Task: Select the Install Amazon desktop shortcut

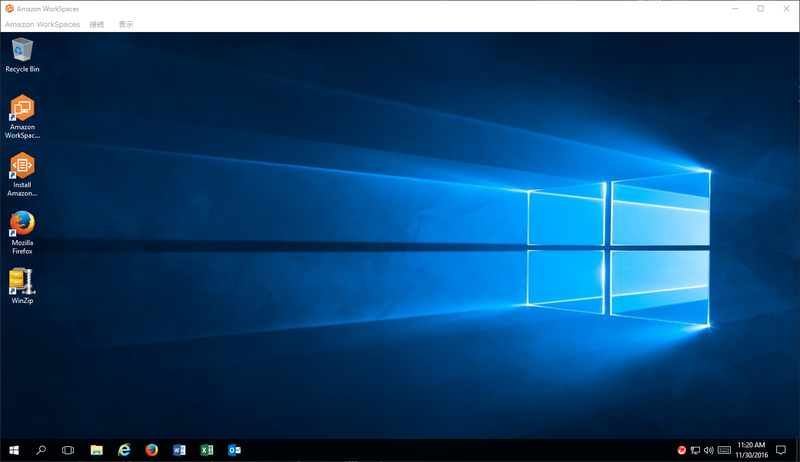Action: click(22, 174)
